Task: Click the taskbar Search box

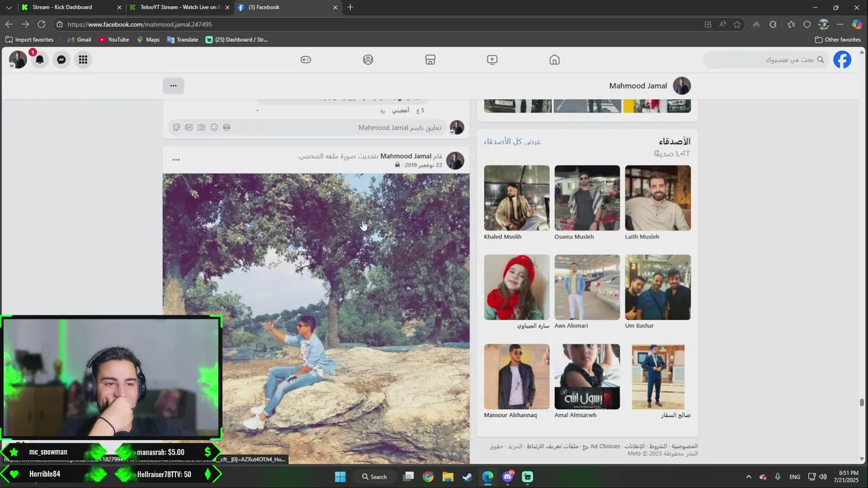Action: pos(374,476)
